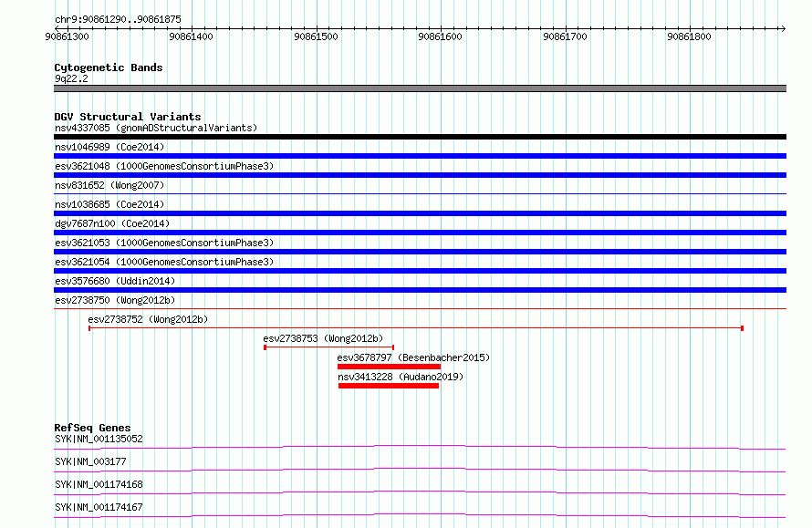This screenshot has height=528, width=812.
Task: Click the gray 9q22.2 cytogenetic band bar
Action: [x=420, y=88]
